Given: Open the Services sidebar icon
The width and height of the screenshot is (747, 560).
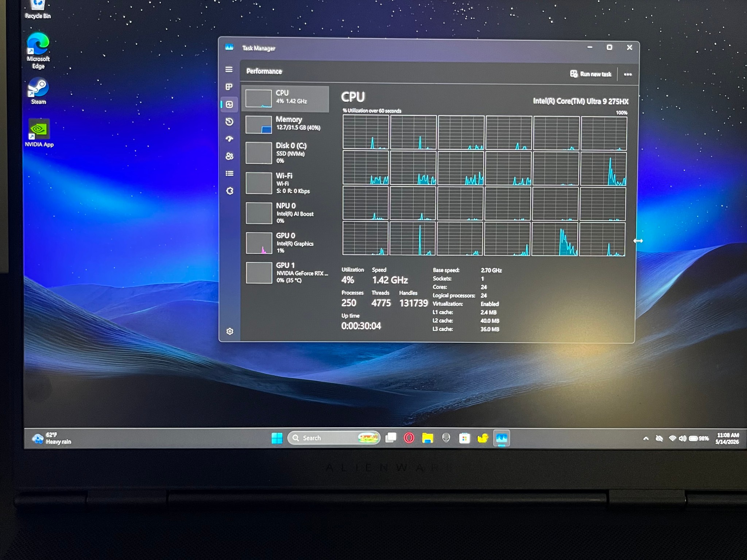Looking at the screenshot, I should [x=229, y=191].
